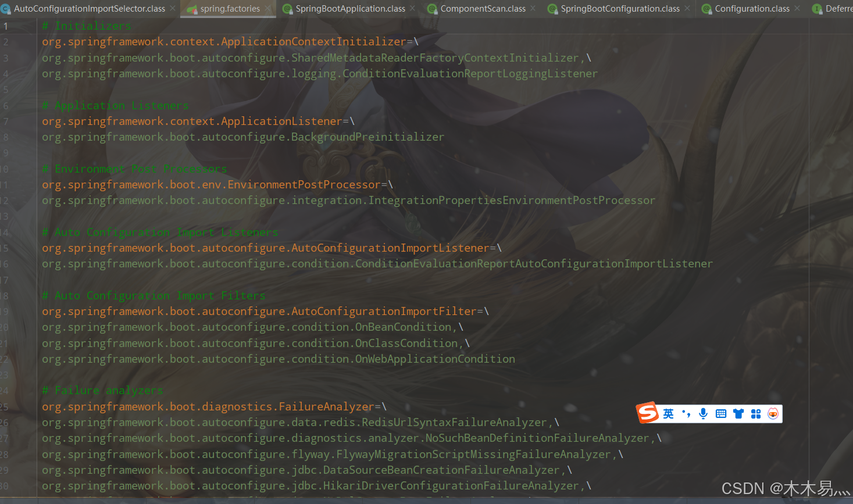
Task: Open the Sogou AI assistant avatar icon
Action: [773, 413]
